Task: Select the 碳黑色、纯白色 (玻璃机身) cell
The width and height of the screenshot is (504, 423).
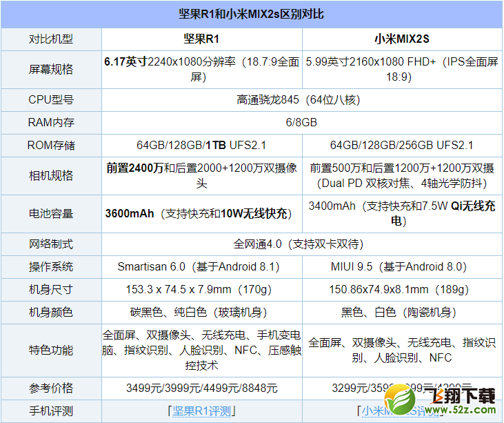Action: pyautogui.click(x=202, y=313)
